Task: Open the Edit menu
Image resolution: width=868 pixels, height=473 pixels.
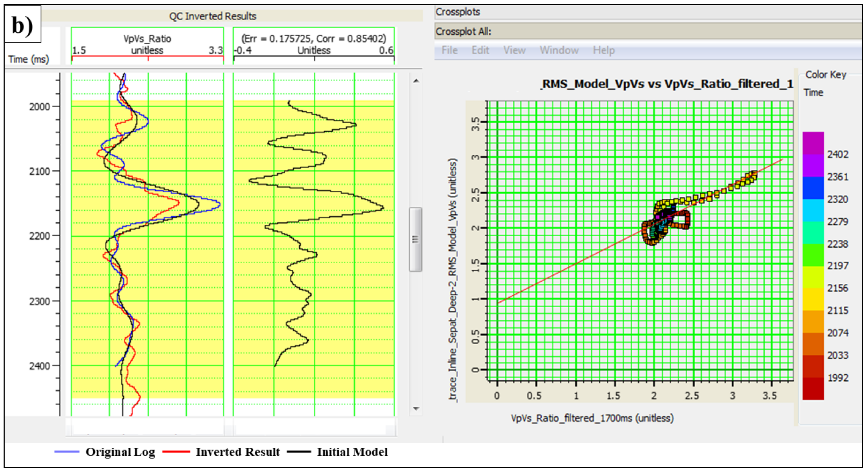Action: coord(480,50)
